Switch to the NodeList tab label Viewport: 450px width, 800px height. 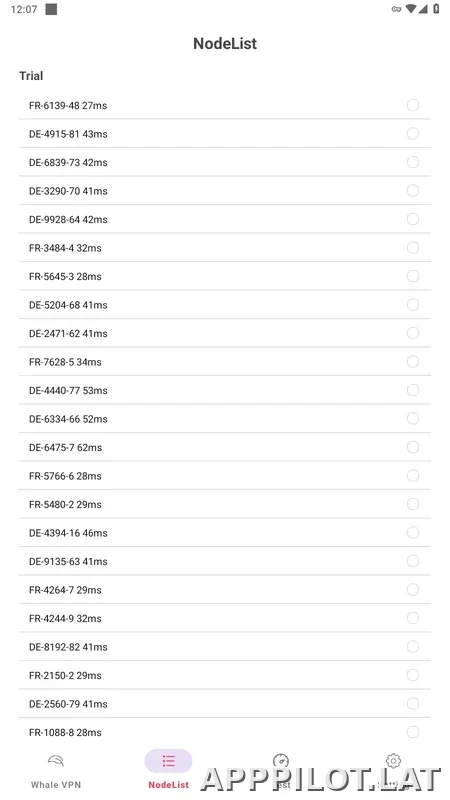click(x=168, y=785)
